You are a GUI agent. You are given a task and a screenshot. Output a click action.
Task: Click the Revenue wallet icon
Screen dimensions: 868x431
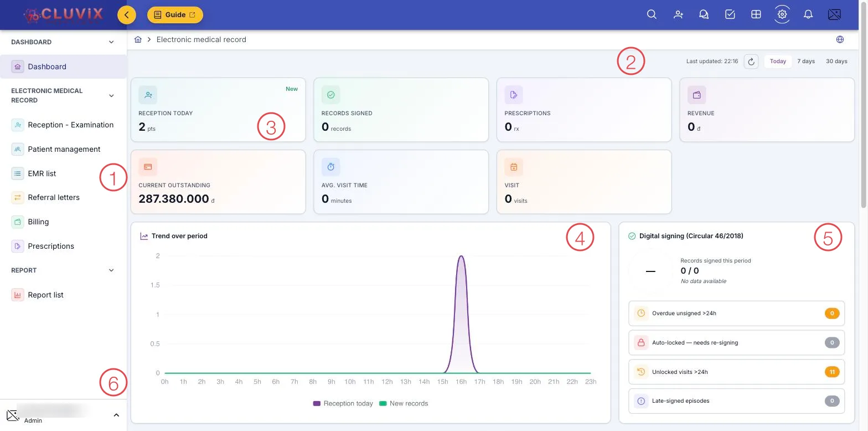pos(697,95)
